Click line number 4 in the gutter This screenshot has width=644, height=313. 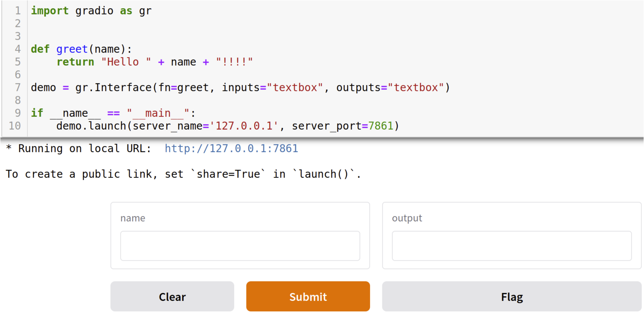[18, 49]
